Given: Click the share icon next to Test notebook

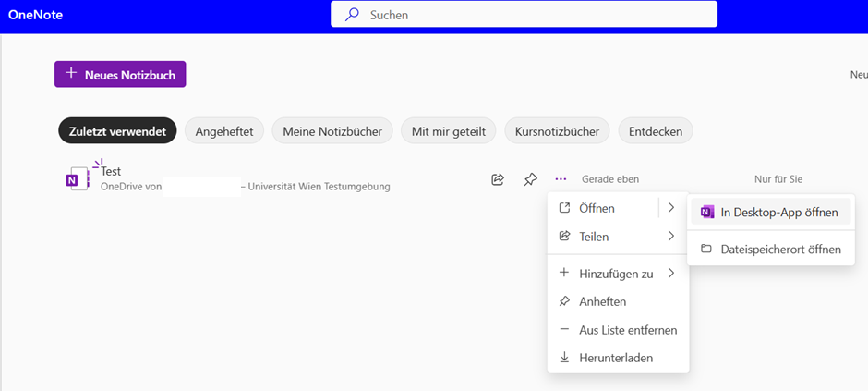Looking at the screenshot, I should click(x=498, y=179).
